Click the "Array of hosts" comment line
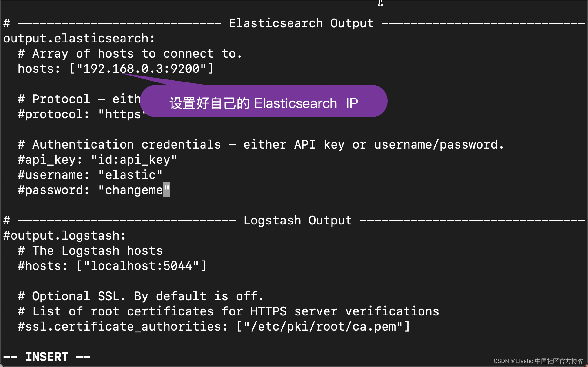588x367 pixels. [130, 54]
